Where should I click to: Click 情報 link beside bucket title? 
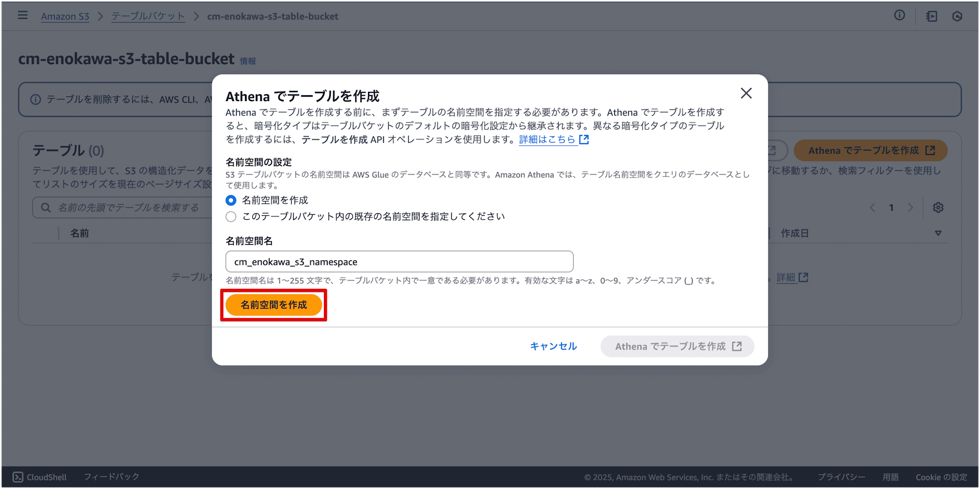coord(248,61)
